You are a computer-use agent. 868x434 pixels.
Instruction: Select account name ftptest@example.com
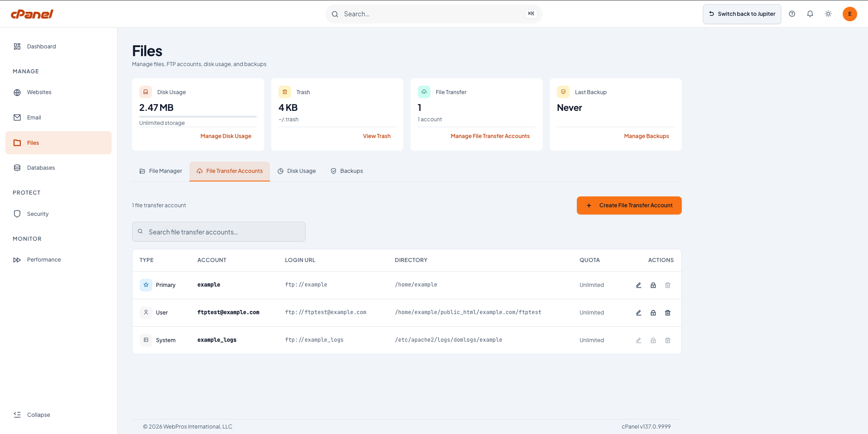(x=228, y=312)
